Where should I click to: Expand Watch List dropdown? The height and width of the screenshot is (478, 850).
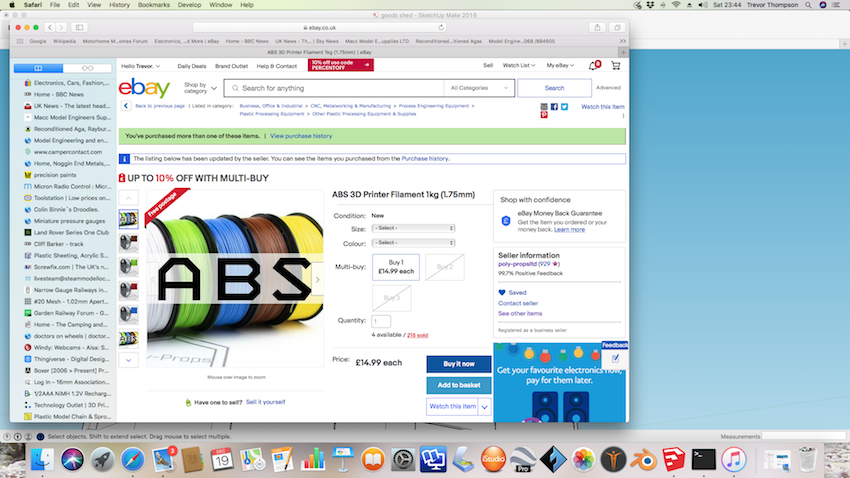pos(519,66)
